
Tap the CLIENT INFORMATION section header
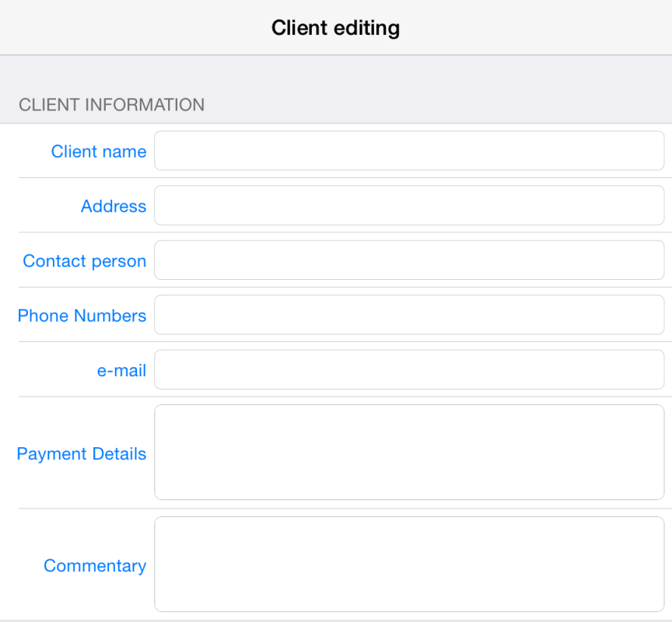click(111, 105)
